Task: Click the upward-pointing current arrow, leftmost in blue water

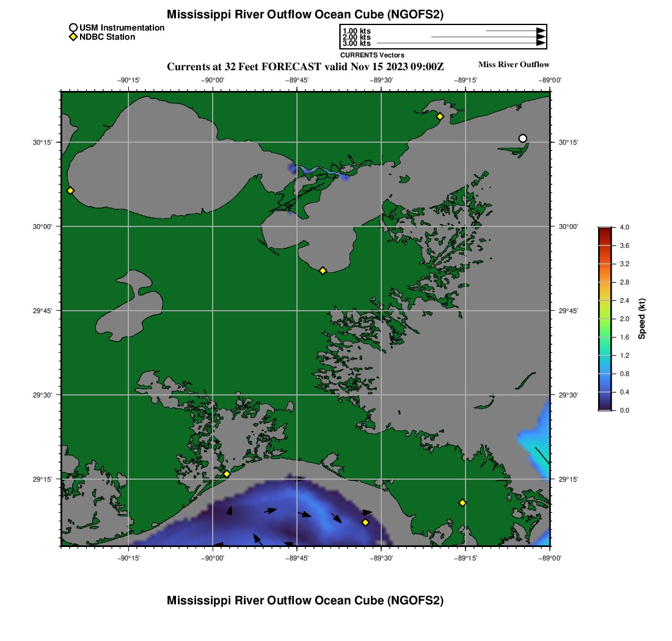Action: (x=230, y=510)
